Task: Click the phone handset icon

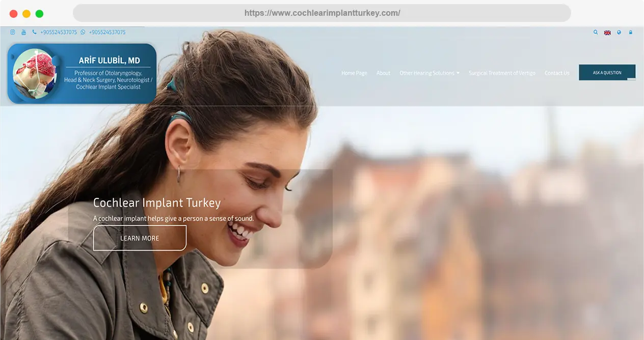Action: click(x=35, y=32)
